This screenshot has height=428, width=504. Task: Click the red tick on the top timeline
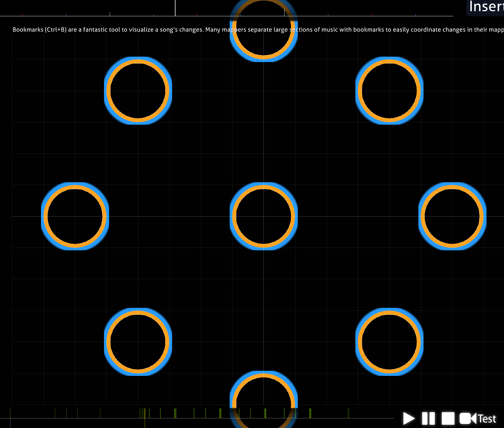click(23, 14)
